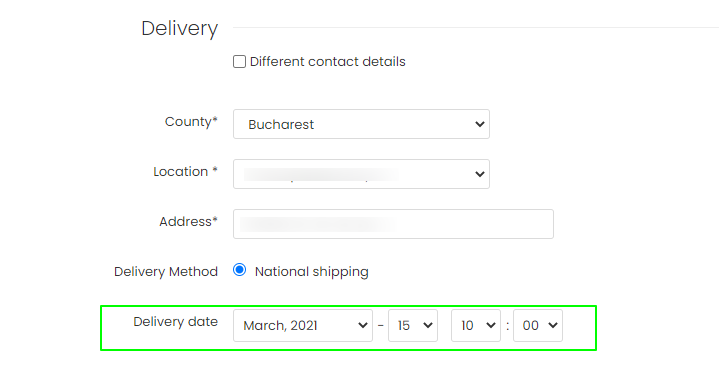
Task: Open the County dropdown showing Bucharest
Action: 361,124
